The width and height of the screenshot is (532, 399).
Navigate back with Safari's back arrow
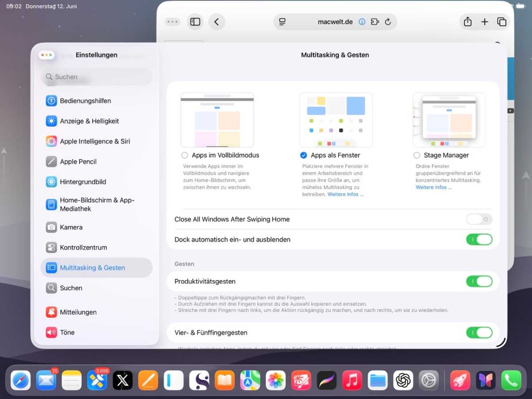pyautogui.click(x=217, y=21)
